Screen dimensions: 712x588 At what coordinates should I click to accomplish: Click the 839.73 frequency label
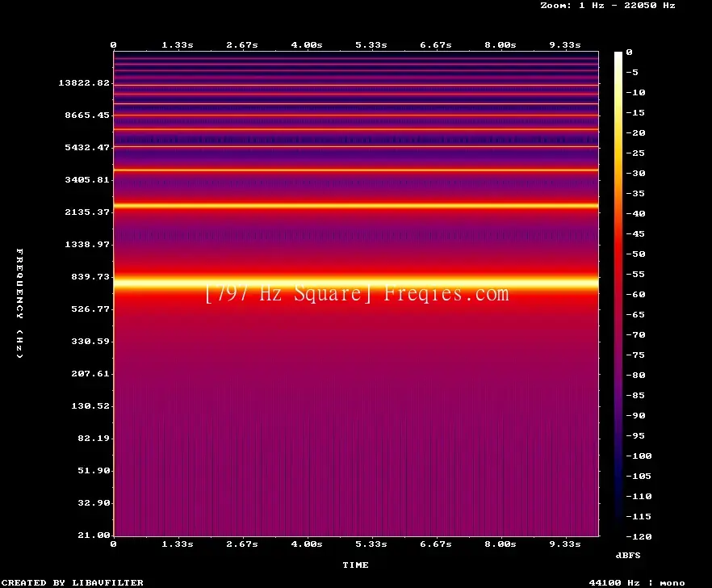(x=90, y=276)
